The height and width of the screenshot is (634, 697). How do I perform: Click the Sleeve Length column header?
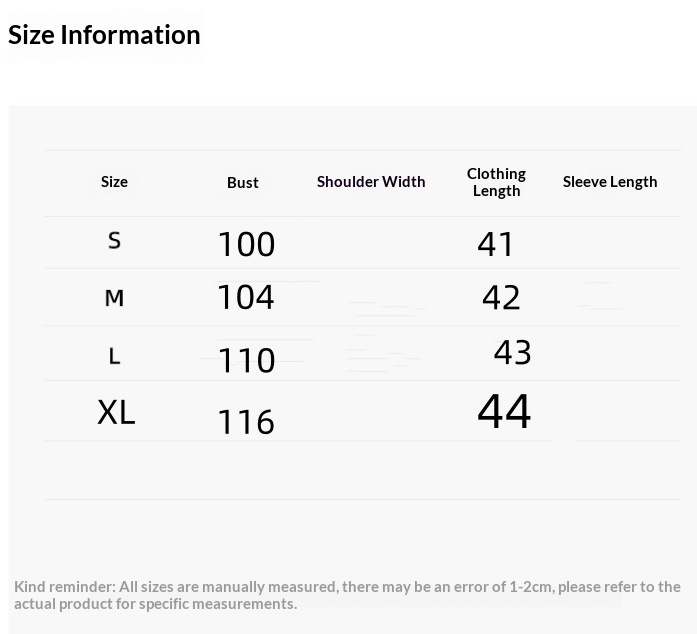pyautogui.click(x=610, y=182)
